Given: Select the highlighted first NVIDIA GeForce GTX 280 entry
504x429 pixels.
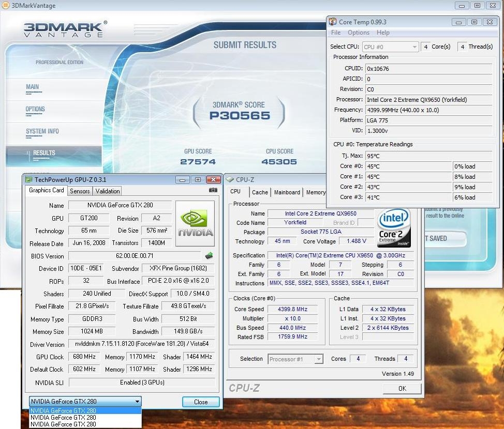Looking at the screenshot, I should pos(85,410).
